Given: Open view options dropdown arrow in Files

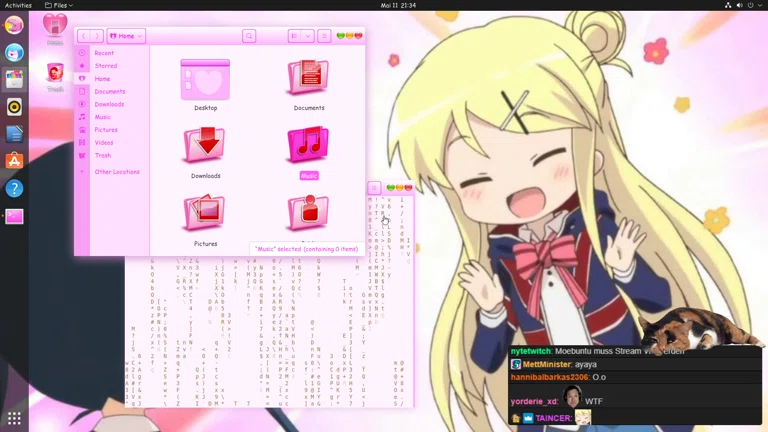Looking at the screenshot, I should [308, 36].
